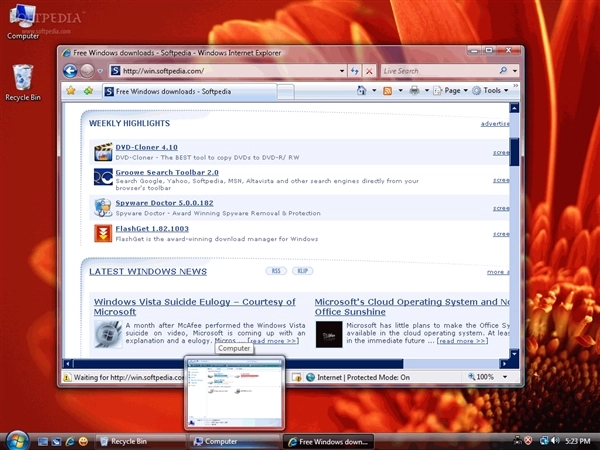Click the RSS Feeds icon in the command bar
Screen dimensions: 600x450
387,91
